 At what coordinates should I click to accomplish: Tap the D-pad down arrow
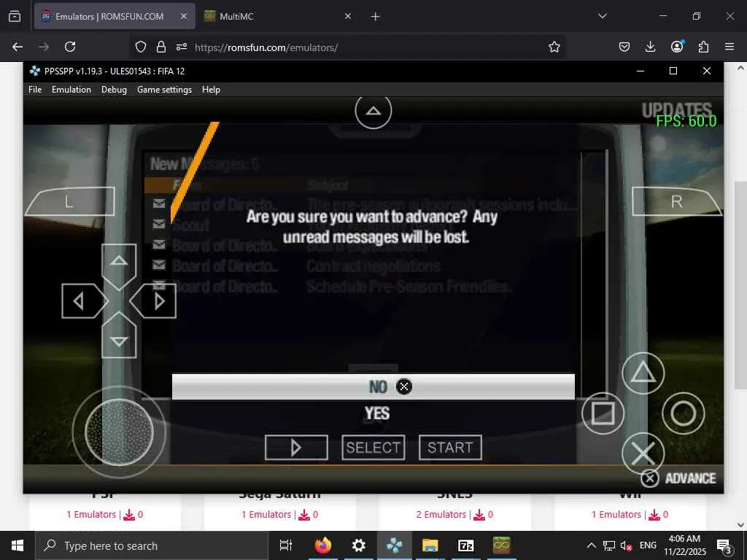[119, 335]
